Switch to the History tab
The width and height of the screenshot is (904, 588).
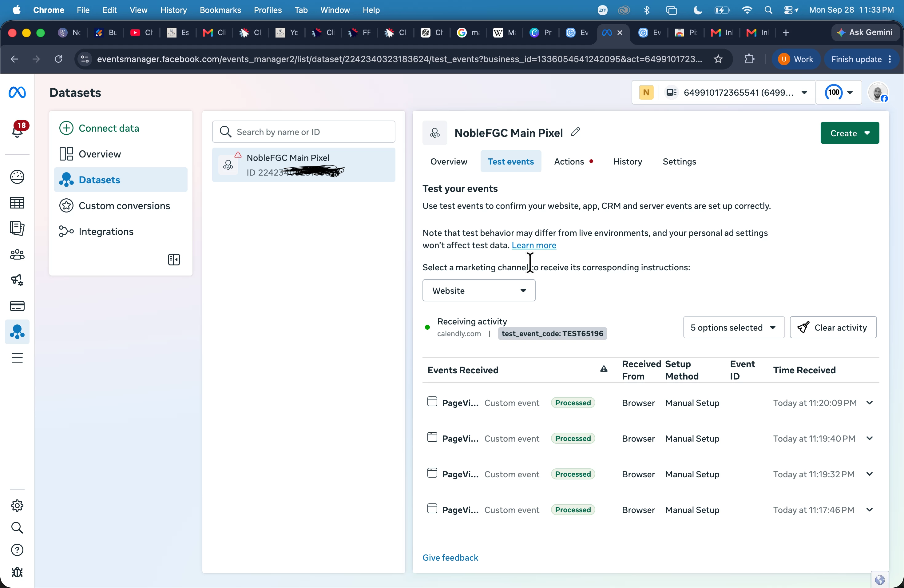pyautogui.click(x=628, y=161)
